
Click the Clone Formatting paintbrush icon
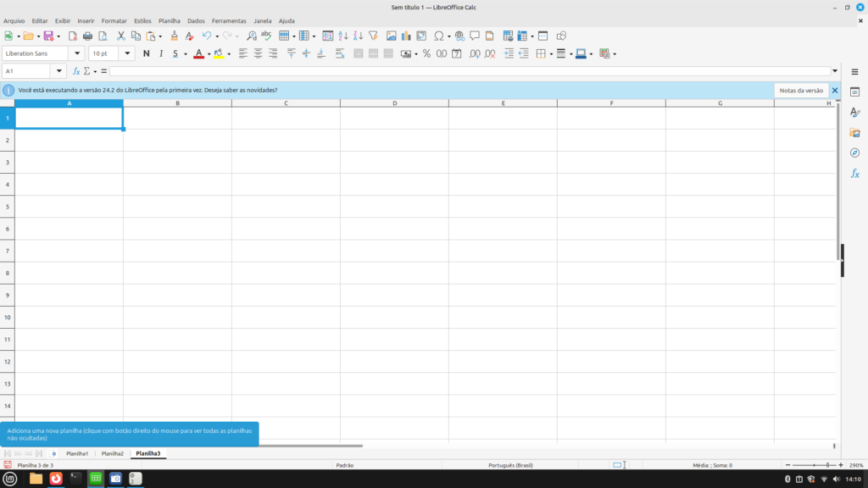tap(174, 36)
